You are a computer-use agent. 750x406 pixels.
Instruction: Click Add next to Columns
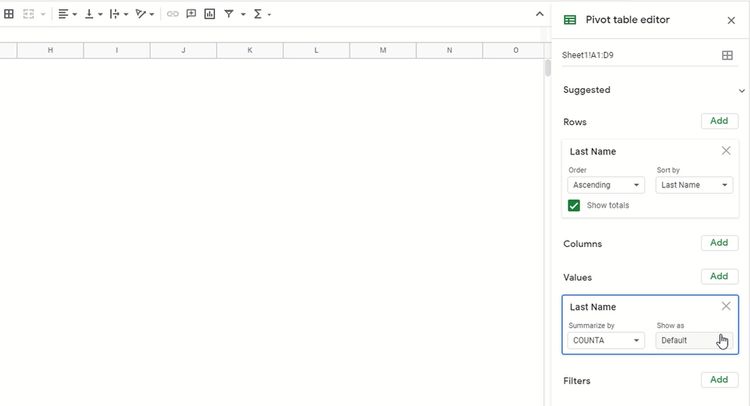point(719,243)
